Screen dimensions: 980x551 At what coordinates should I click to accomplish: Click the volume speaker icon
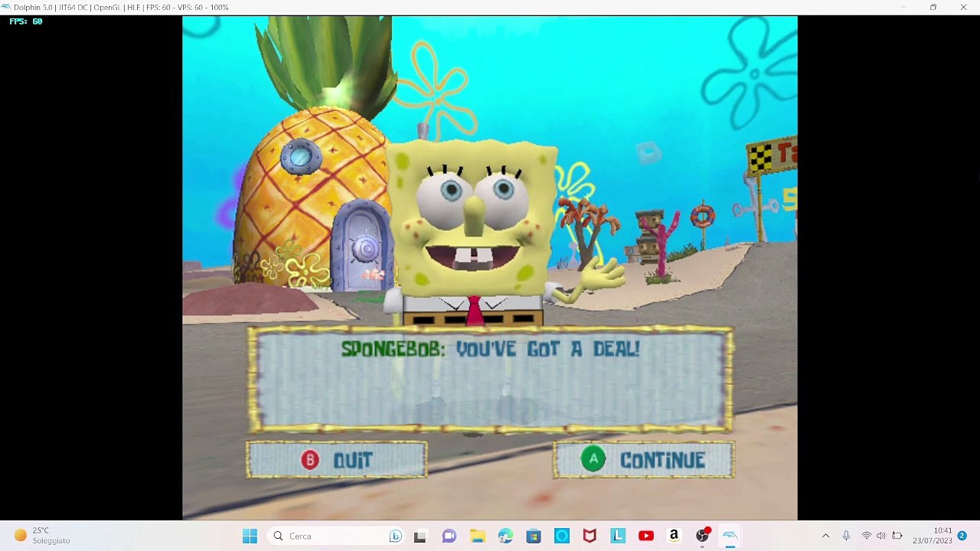coord(881,536)
